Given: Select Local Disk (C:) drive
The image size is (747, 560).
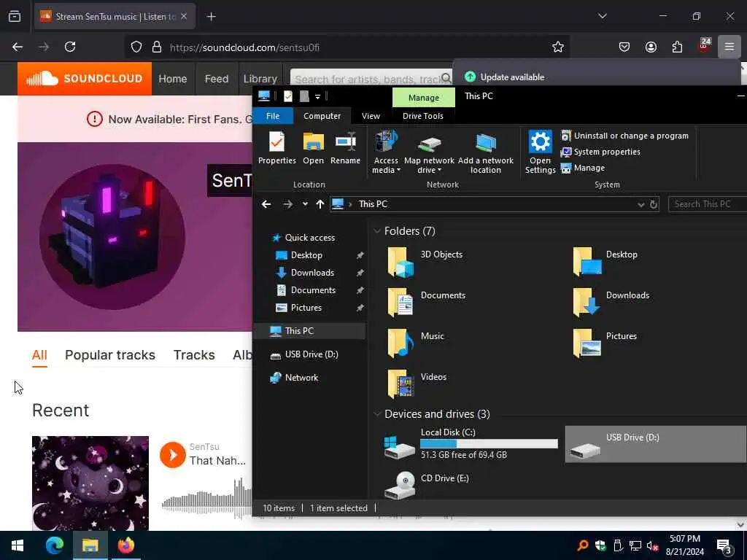Looking at the screenshot, I should 471,444.
